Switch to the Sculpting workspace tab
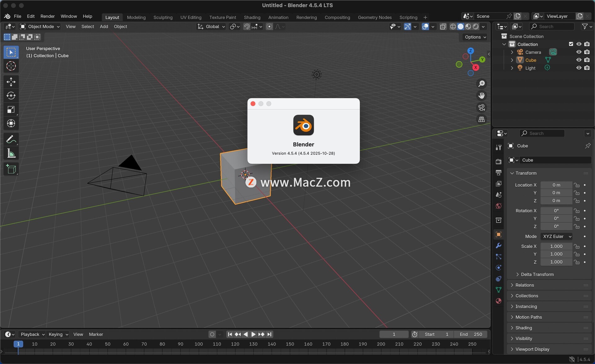The image size is (595, 364). (163, 17)
